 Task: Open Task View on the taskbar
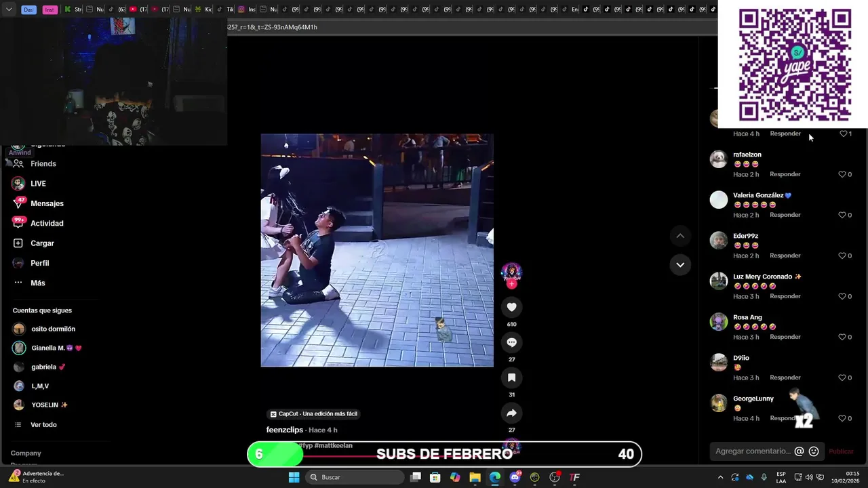pos(416,477)
